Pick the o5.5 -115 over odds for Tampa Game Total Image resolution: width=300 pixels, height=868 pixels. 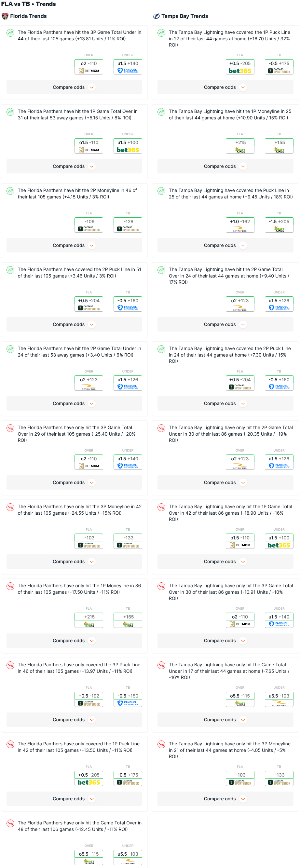pyautogui.click(x=240, y=696)
